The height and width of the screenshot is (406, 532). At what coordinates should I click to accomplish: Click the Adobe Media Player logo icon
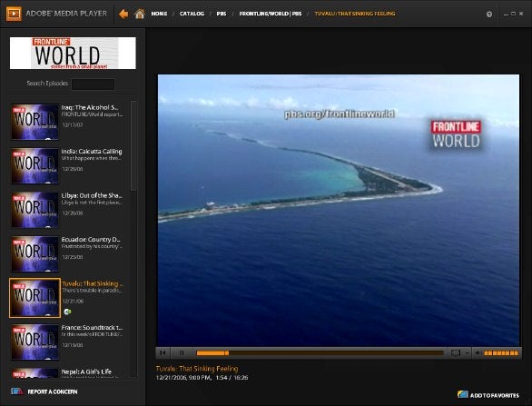point(14,14)
